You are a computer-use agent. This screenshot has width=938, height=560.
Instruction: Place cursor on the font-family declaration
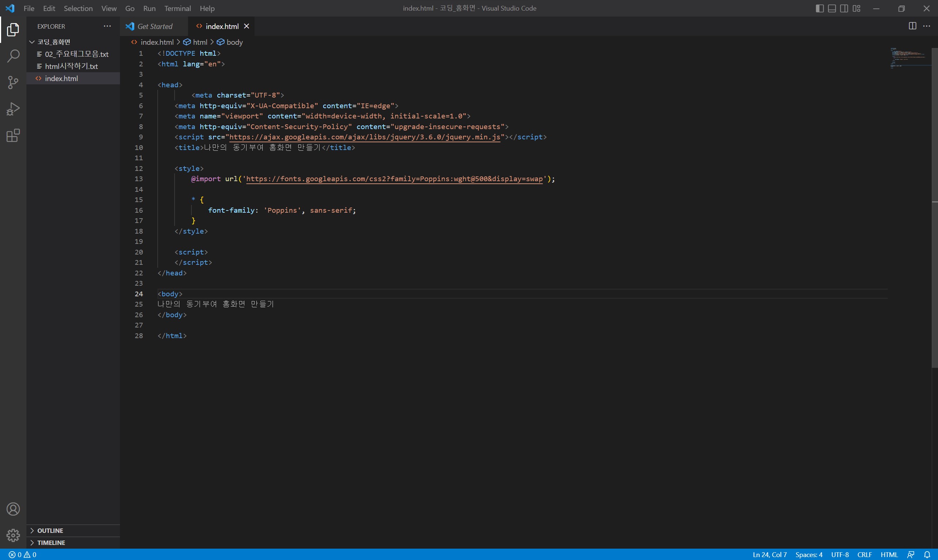(282, 210)
